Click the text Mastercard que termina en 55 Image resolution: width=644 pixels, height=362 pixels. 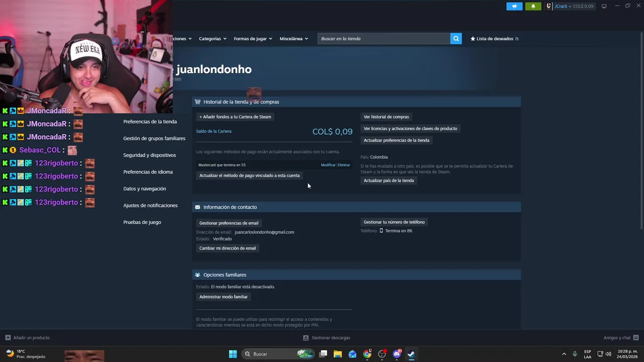click(222, 165)
